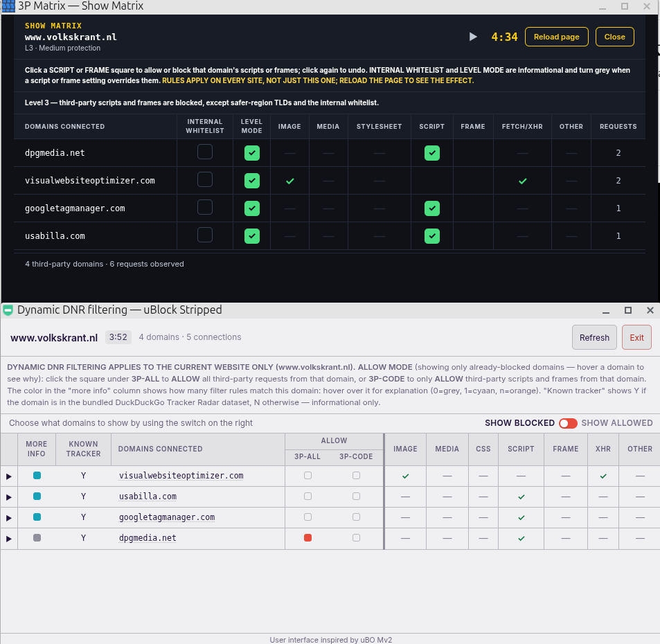Expand the visualwebsiteoptimizer.com row in uBlock Stripped
The width and height of the screenshot is (660, 644).
click(x=9, y=476)
